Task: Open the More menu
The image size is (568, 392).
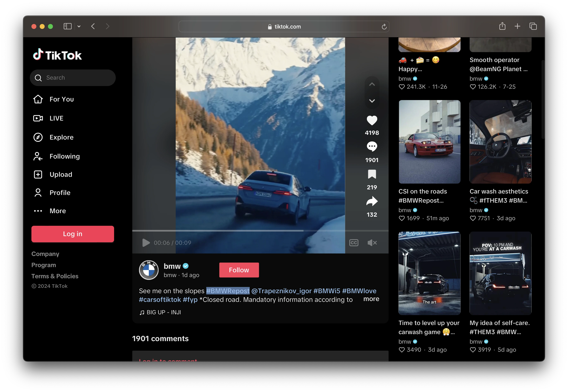Action: [50, 211]
